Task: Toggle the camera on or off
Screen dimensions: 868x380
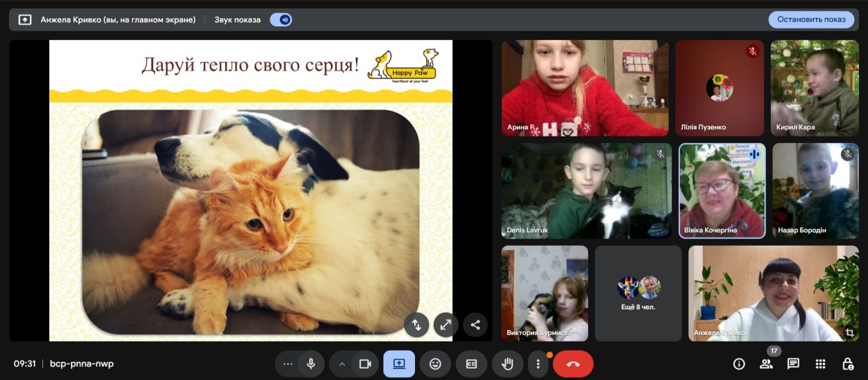Action: 365,364
